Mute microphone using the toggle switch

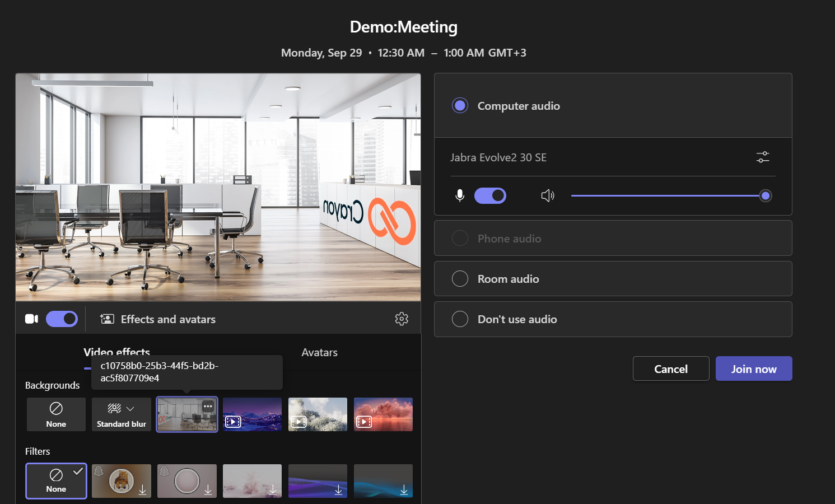tap(490, 195)
